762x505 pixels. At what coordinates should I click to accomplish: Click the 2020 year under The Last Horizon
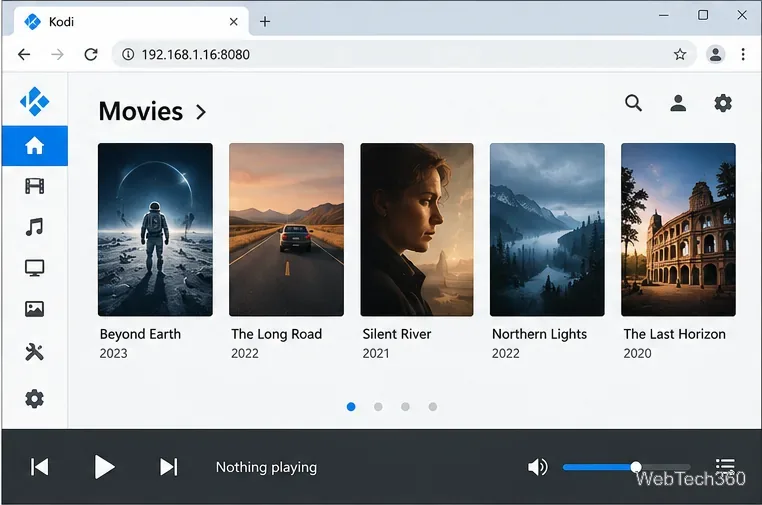click(x=637, y=353)
